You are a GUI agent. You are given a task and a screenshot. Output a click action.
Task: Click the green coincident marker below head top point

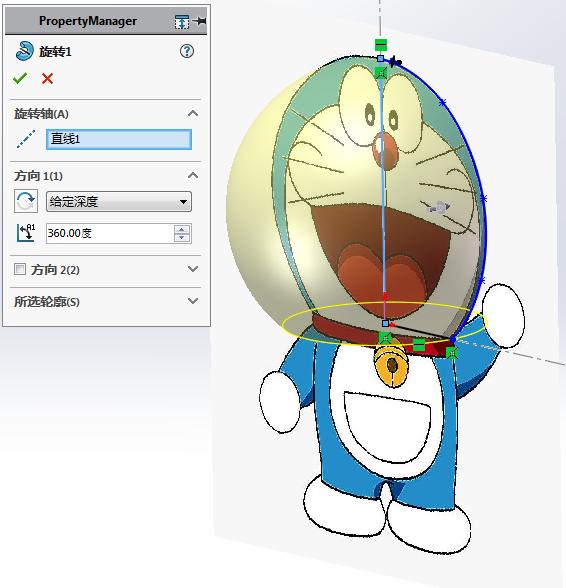pos(381,72)
